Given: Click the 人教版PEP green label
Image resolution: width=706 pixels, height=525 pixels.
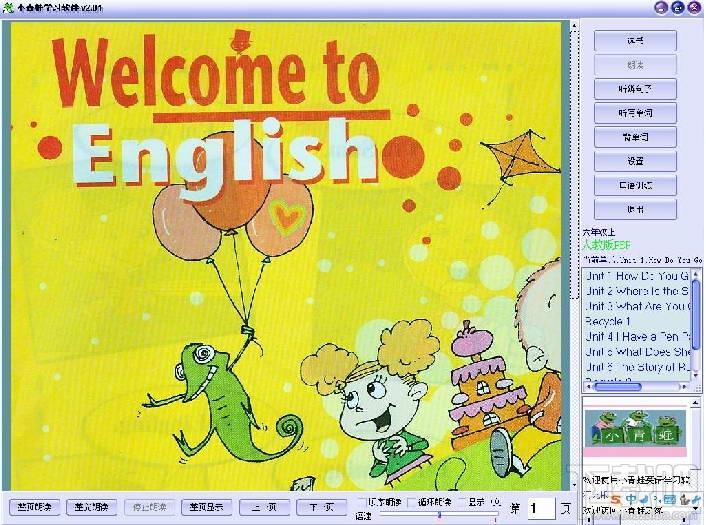Looking at the screenshot, I should [606, 245].
